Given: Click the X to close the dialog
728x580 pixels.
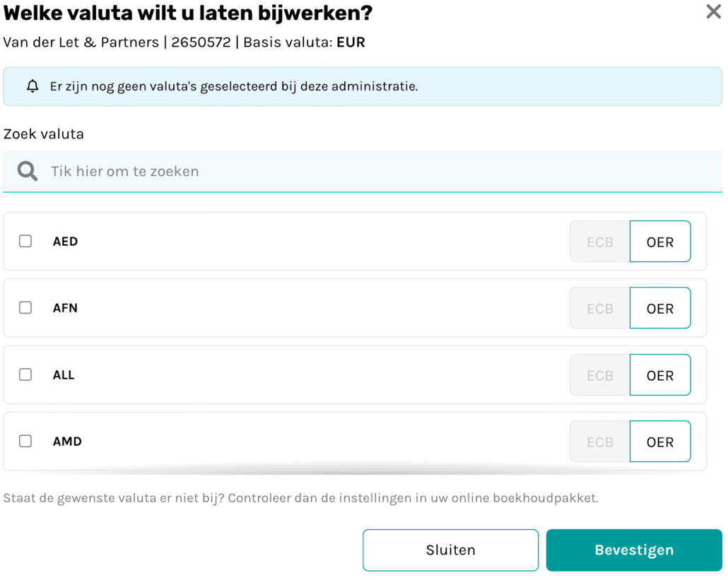Looking at the screenshot, I should pos(713,12).
